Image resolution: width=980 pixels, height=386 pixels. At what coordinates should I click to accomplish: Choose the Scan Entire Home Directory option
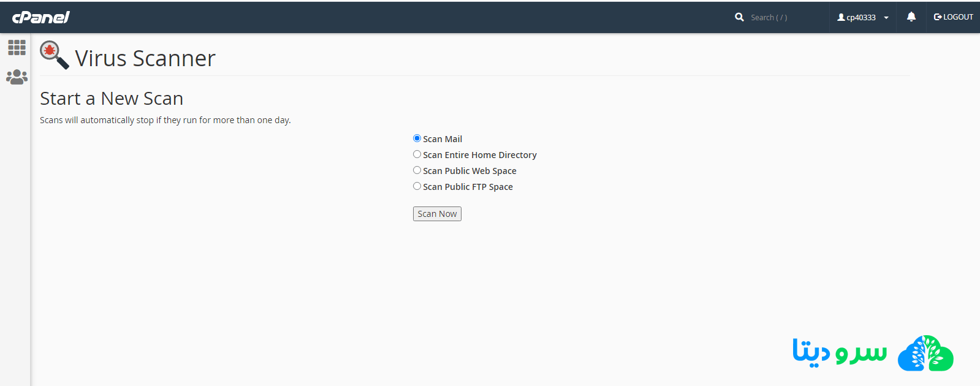[417, 154]
